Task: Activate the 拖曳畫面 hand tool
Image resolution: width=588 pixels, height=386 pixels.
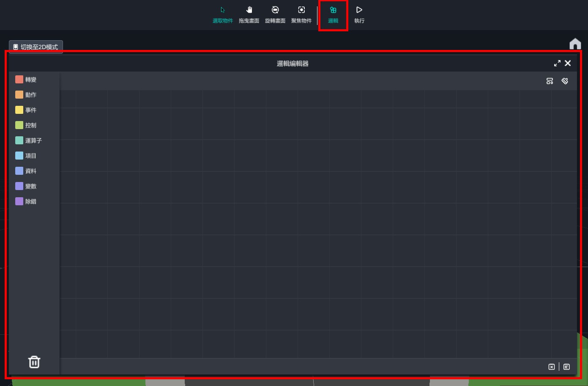Action: point(249,14)
